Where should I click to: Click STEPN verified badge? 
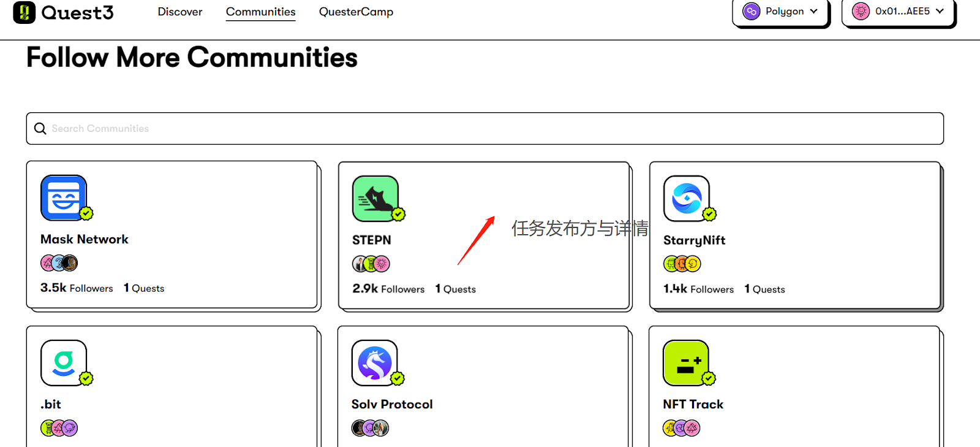pyautogui.click(x=399, y=214)
